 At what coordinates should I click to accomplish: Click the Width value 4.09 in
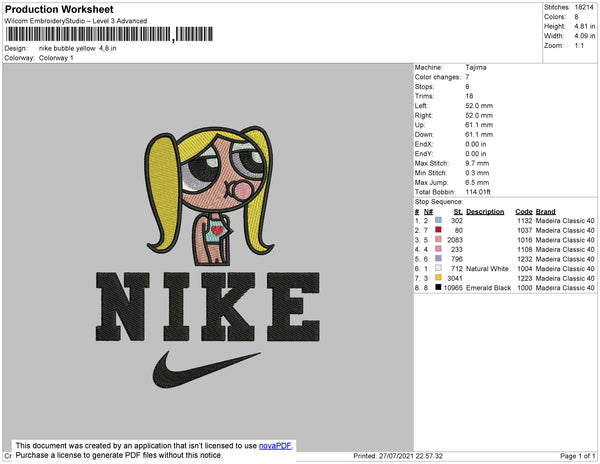click(x=585, y=36)
